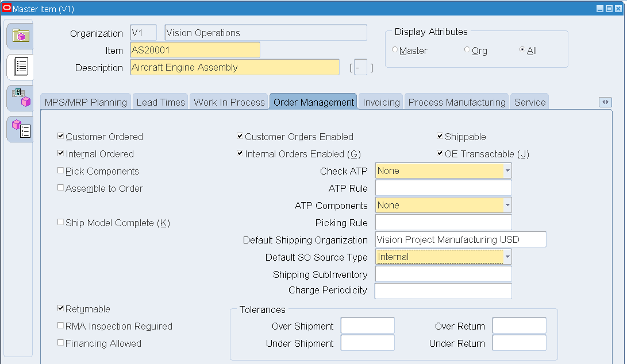Image resolution: width=627 pixels, height=364 pixels.
Task: Open the Check ATP dropdown
Action: (507, 171)
